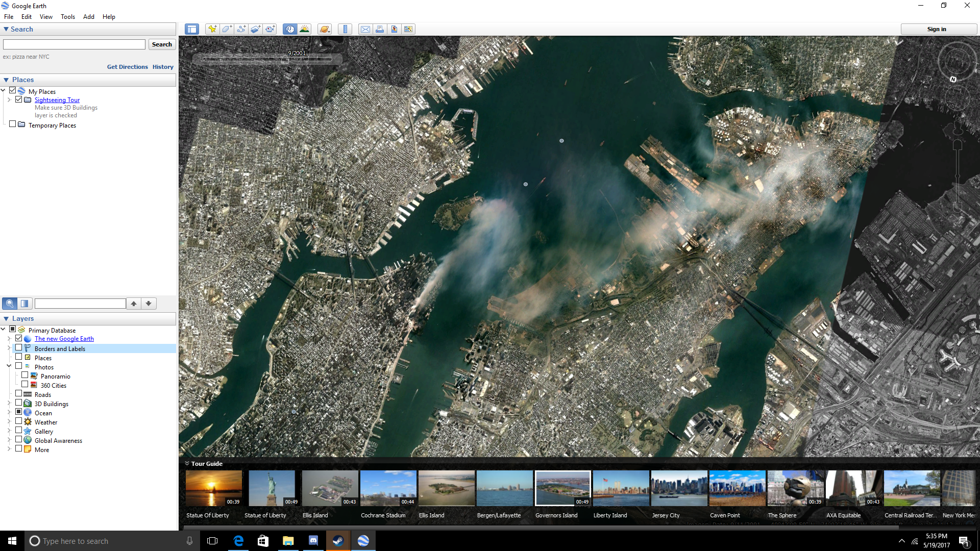Select the add polygon tool

(x=227, y=29)
